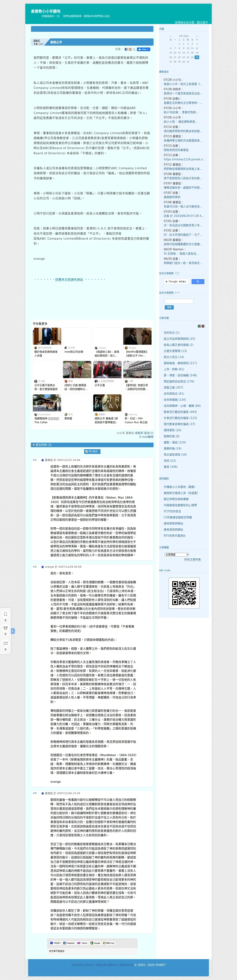Screen dimensions: 237x980
Task: Click 回應本文前請先按此 link
Action: coord(69,280)
